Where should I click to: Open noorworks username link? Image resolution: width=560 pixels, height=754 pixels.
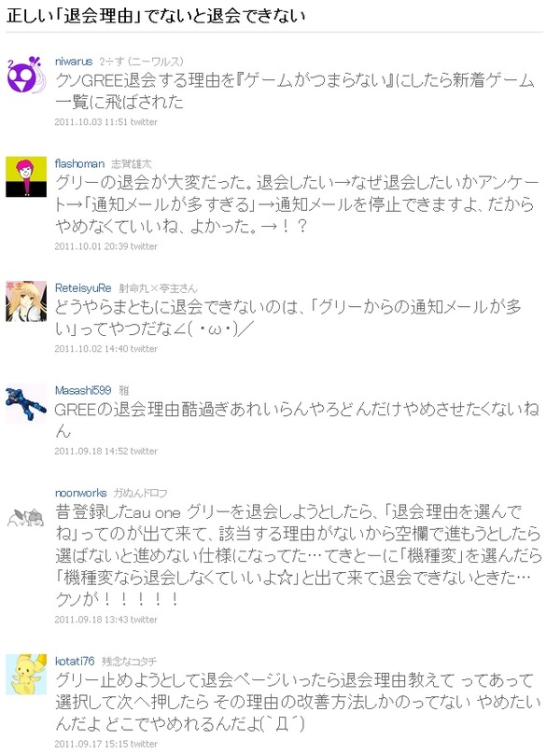(x=80, y=493)
